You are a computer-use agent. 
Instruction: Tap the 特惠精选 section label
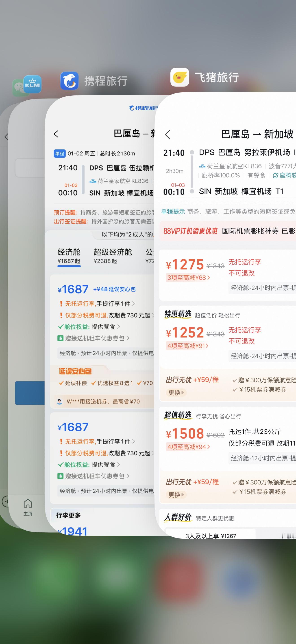click(x=178, y=314)
